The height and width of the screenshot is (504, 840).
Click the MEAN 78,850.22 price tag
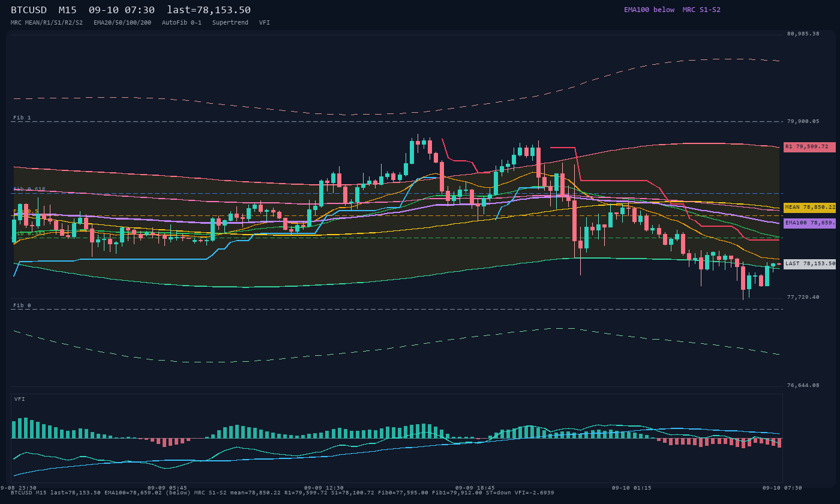click(809, 208)
